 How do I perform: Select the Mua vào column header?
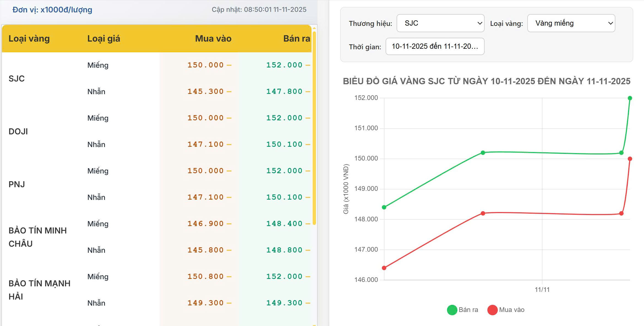(213, 39)
